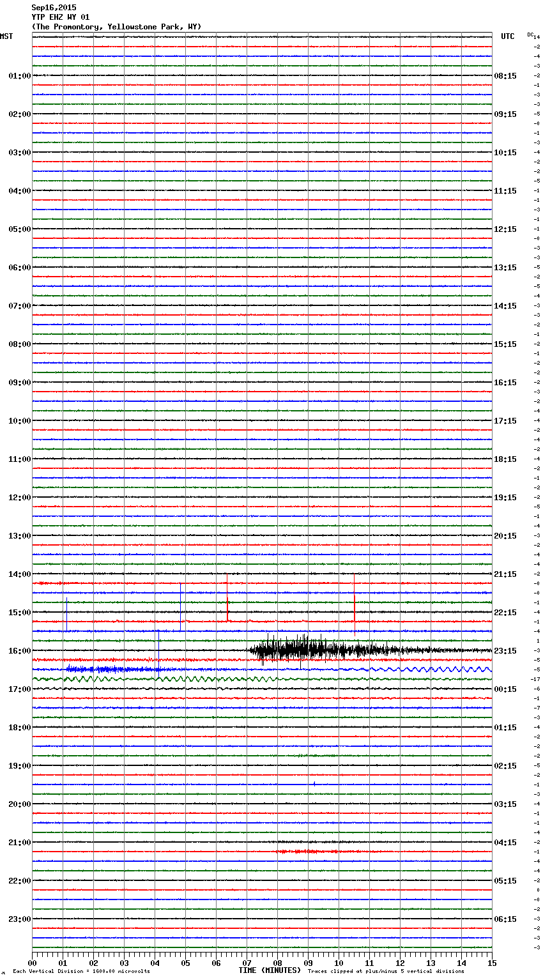The width and height of the screenshot is (543, 980).
Task: Click the 12:15 UTC time label
Action: 505,229
